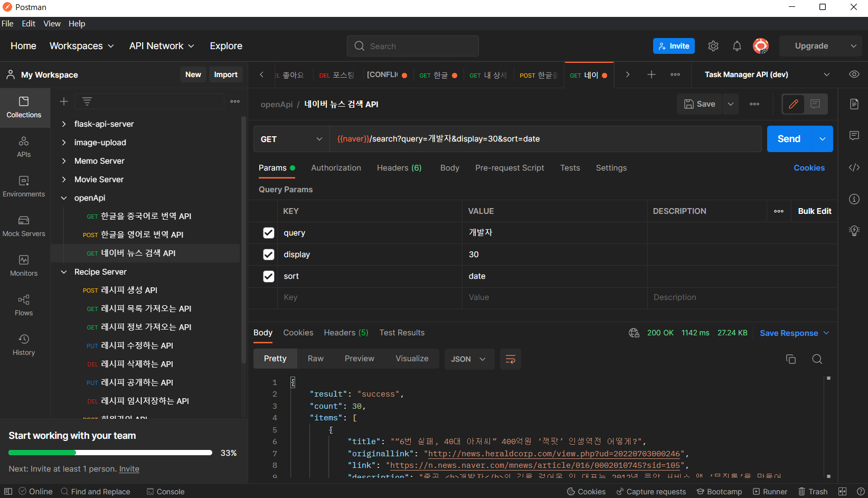Open the Send button dropdown arrow
This screenshot has width=868, height=498.
point(823,139)
